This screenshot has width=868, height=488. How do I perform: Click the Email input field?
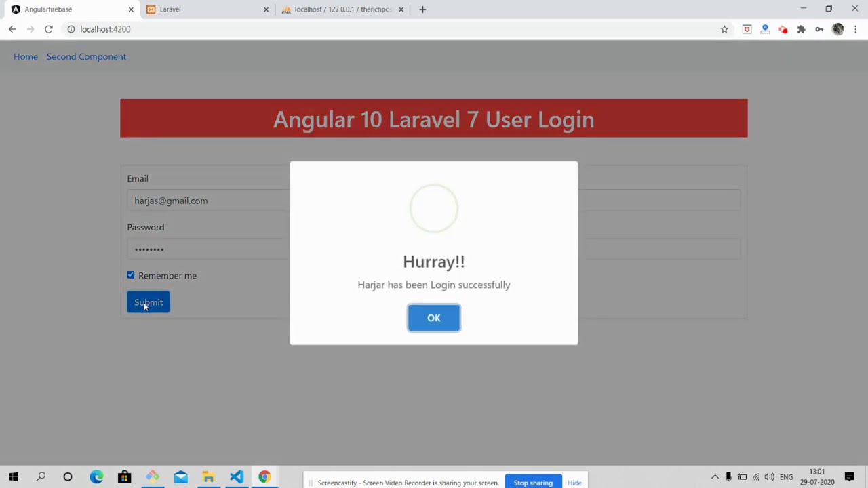[x=434, y=201]
